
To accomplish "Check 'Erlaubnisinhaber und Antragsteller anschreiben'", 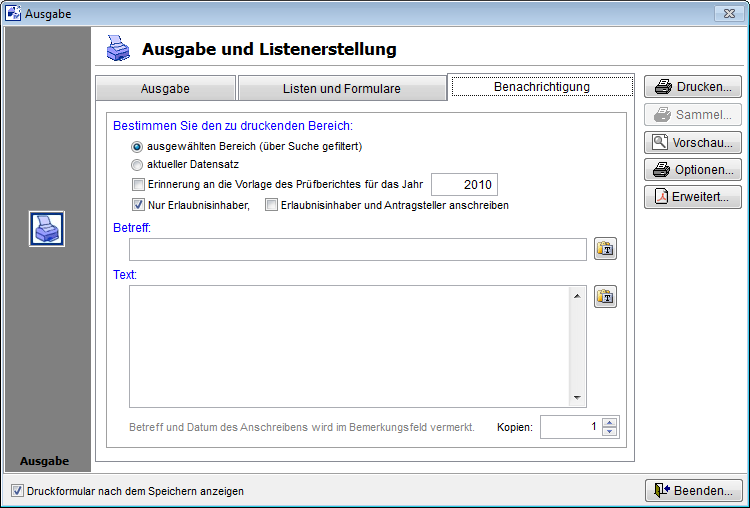I will pyautogui.click(x=271, y=205).
